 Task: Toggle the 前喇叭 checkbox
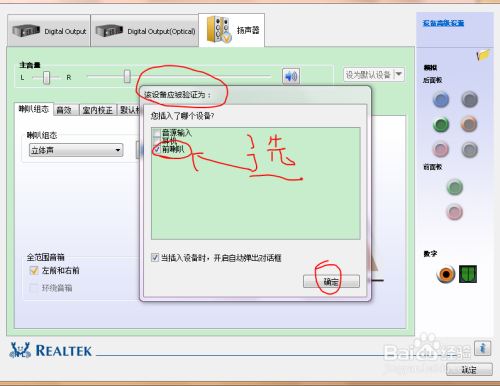coord(157,149)
